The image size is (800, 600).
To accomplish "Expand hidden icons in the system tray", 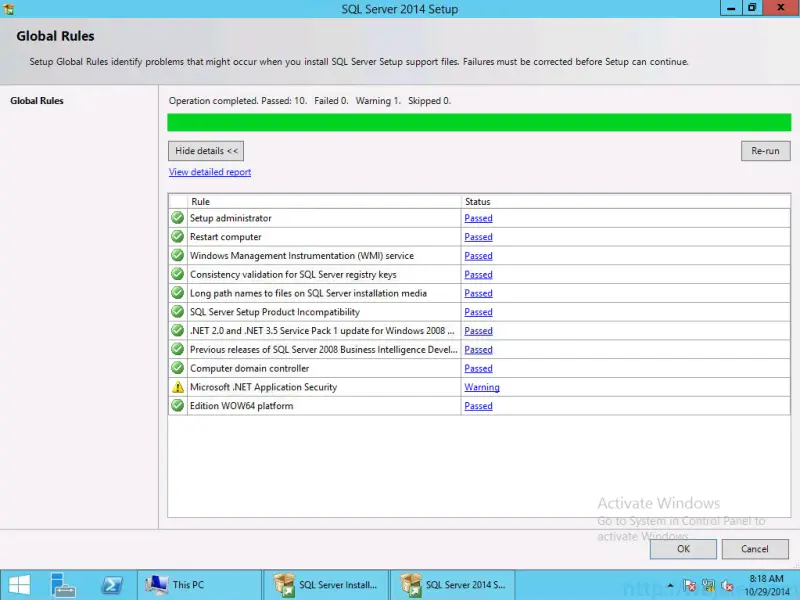I will (x=668, y=584).
